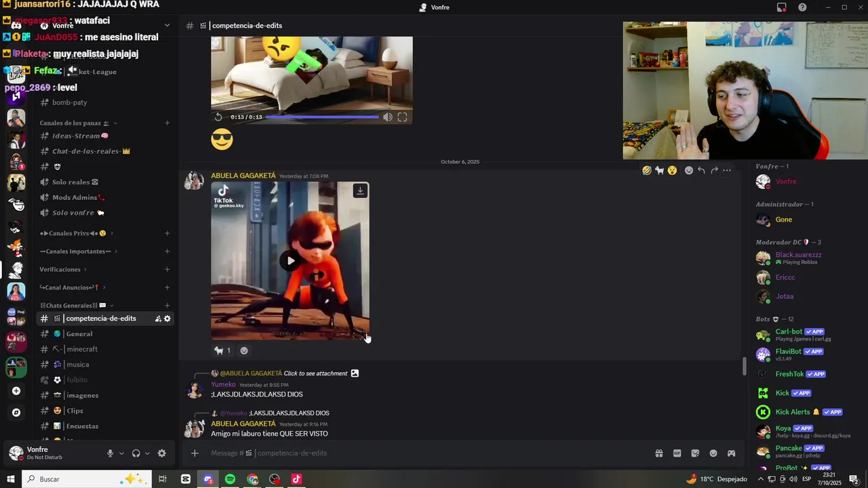Open TikTok from the Windows taskbar
868x488 pixels.
point(296,479)
